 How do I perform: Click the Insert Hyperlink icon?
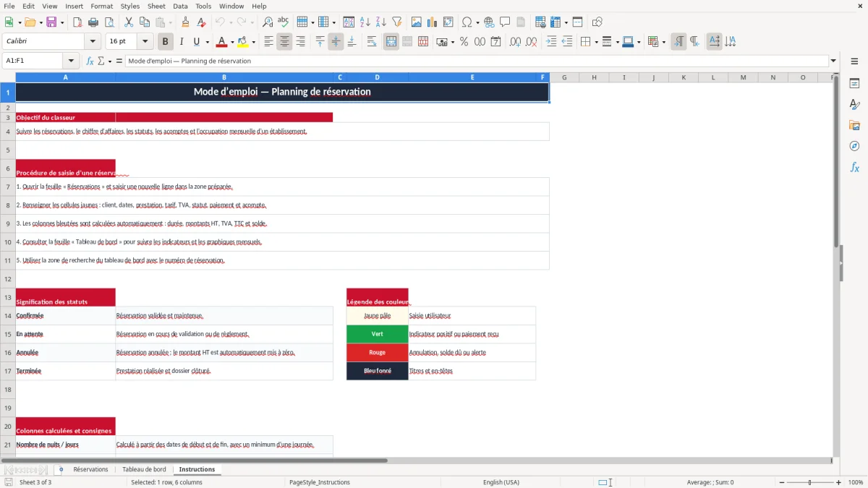click(x=489, y=22)
